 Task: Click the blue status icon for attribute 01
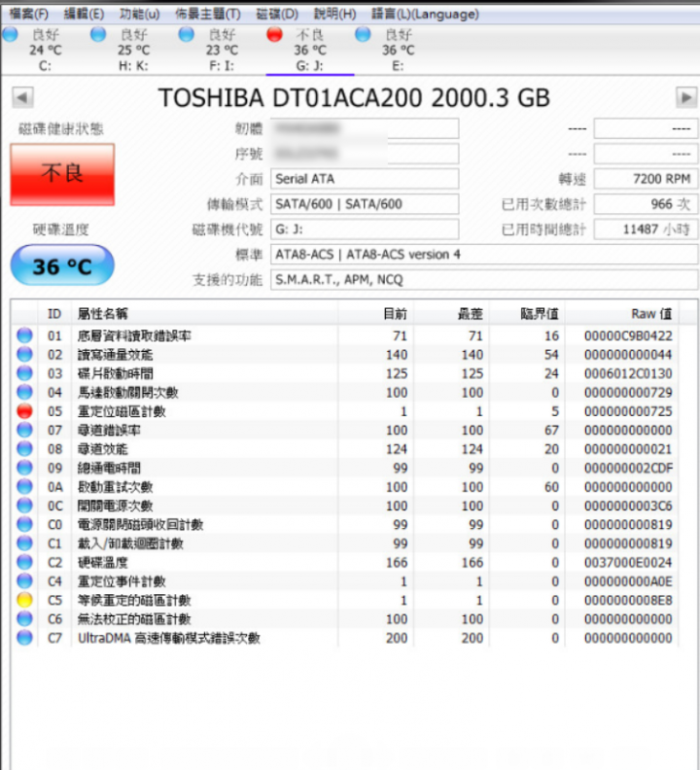24,335
